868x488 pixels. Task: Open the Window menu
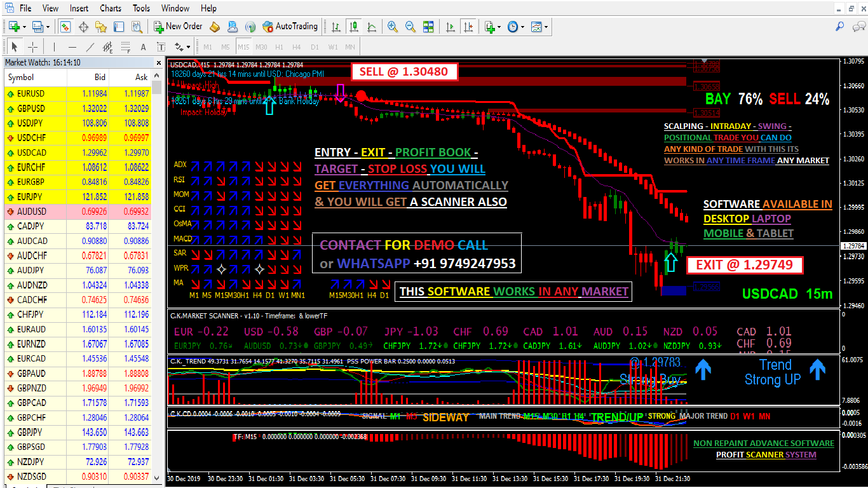tap(175, 8)
